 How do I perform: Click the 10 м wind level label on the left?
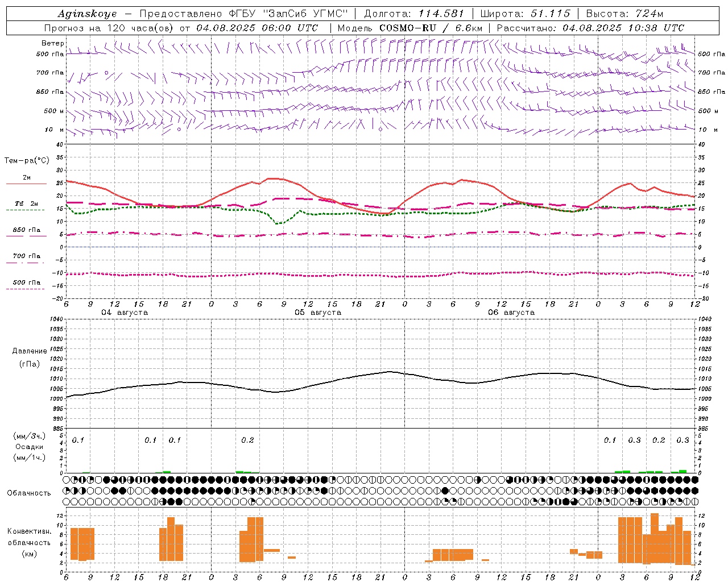(x=54, y=130)
